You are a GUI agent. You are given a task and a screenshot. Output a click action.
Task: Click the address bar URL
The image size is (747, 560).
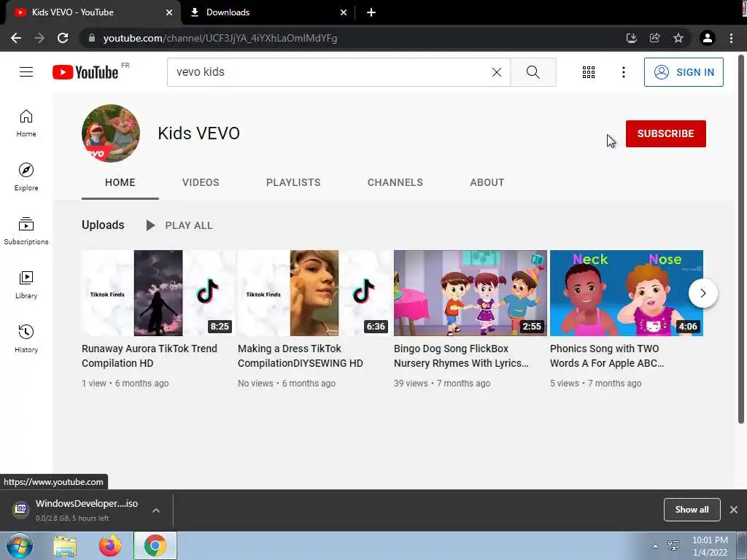tap(220, 38)
